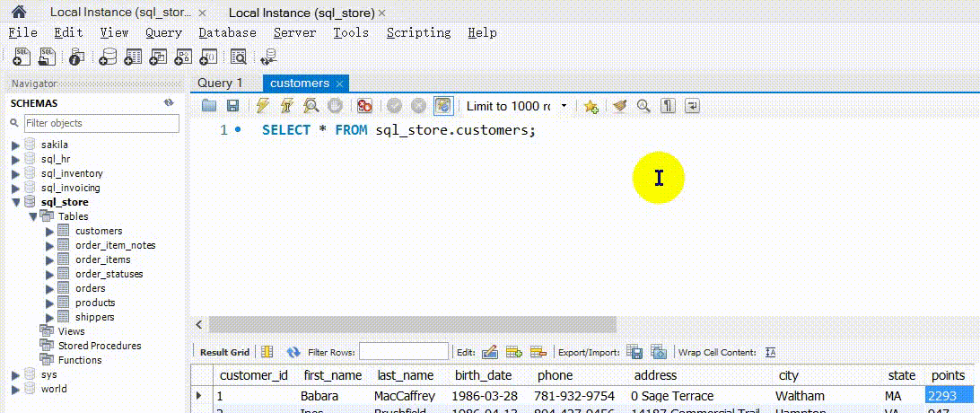The image size is (980, 413).
Task: Open the File menu
Action: click(x=22, y=33)
